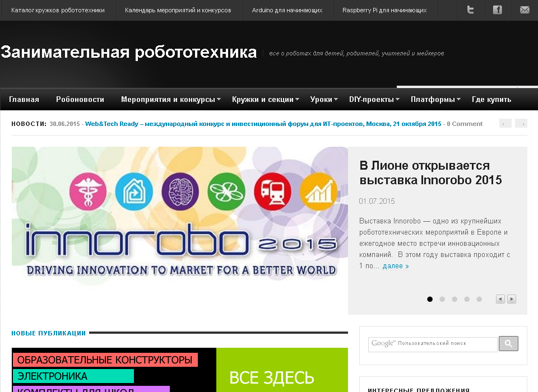The width and height of the screenshot is (538, 392).
Task: Open В Лионе открывается выставка headline
Action: (430, 172)
